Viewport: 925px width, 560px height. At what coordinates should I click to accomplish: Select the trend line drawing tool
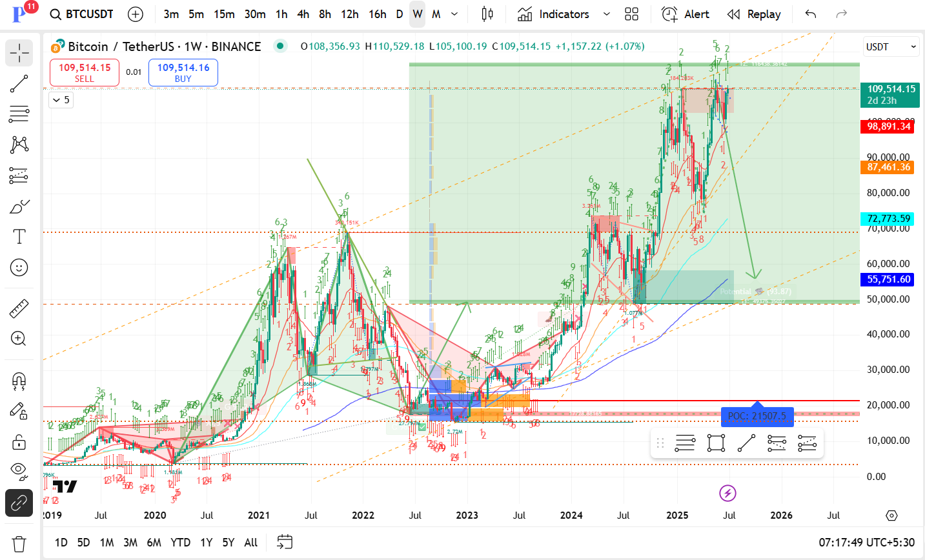pyautogui.click(x=19, y=83)
